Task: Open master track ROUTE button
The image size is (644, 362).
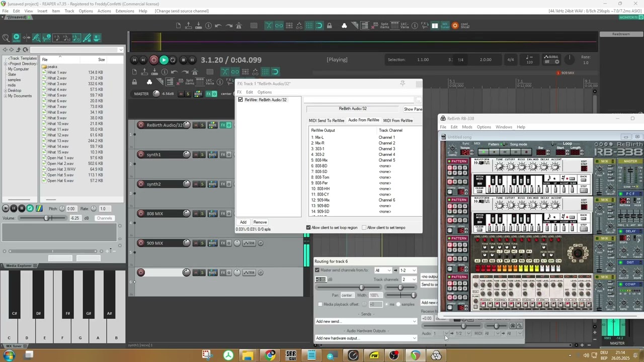Action: [198, 94]
